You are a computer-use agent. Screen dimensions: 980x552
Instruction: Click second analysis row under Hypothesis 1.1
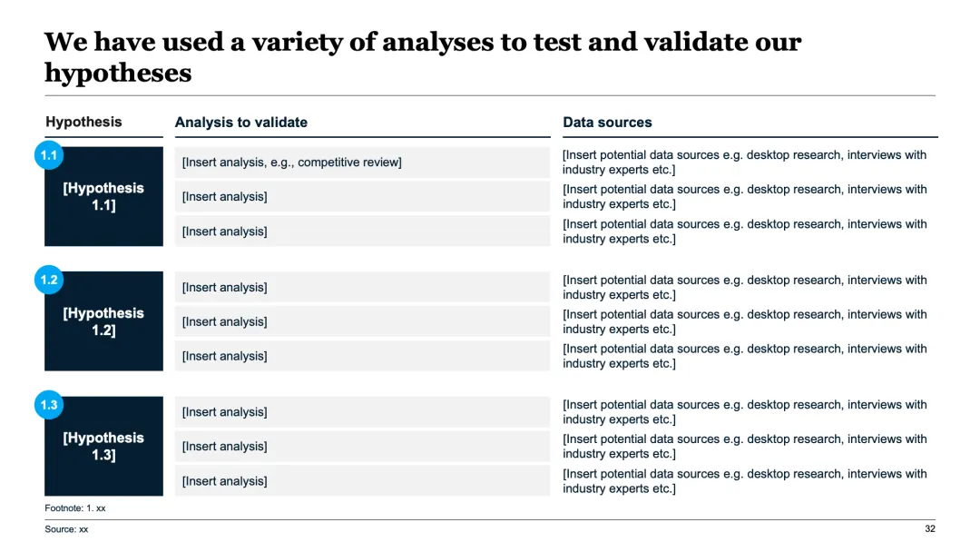pyautogui.click(x=362, y=197)
